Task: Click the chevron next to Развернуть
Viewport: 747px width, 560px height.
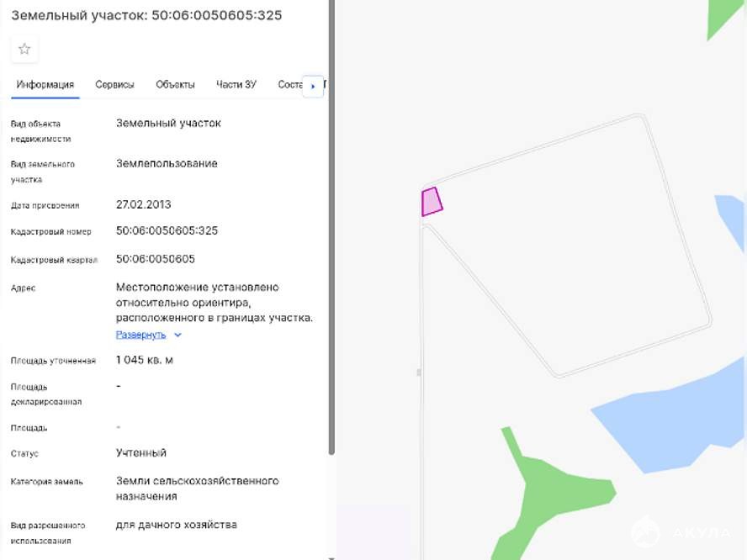Action: [177, 335]
